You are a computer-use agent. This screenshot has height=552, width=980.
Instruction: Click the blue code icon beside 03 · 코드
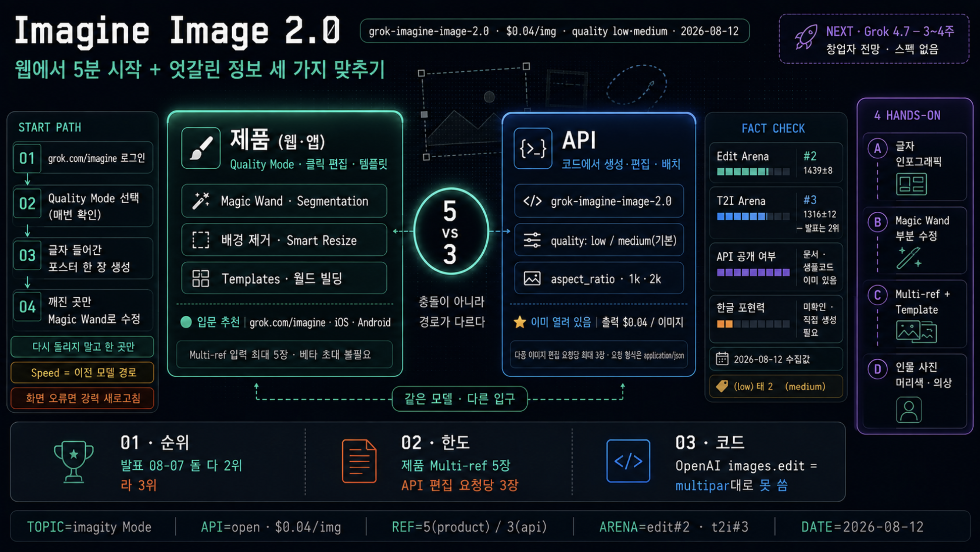pos(628,461)
